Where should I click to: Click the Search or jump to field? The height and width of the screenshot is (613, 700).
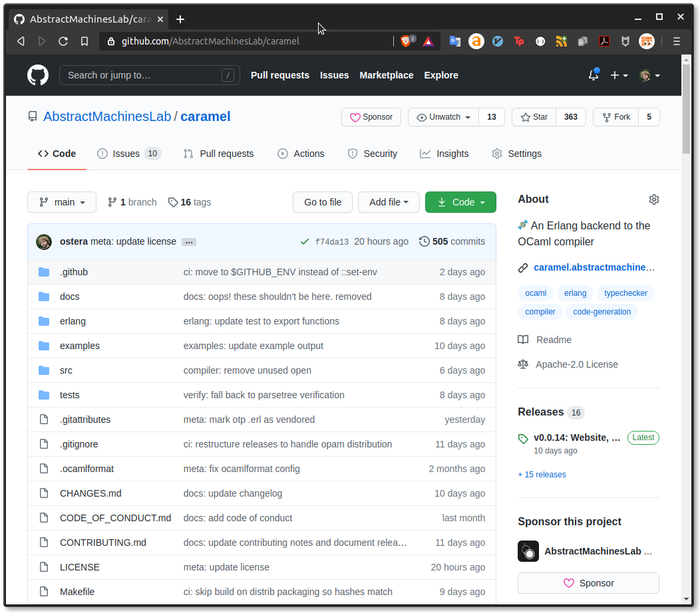(150, 75)
